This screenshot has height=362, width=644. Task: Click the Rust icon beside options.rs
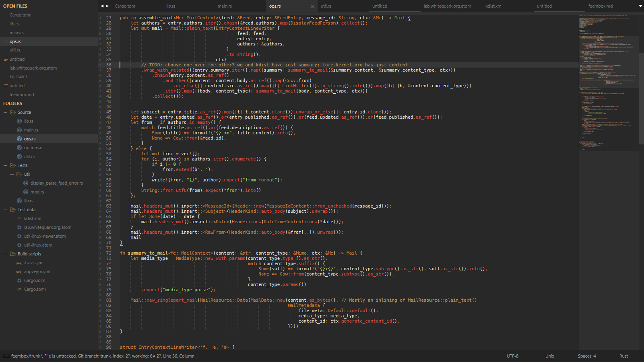pos(19,148)
